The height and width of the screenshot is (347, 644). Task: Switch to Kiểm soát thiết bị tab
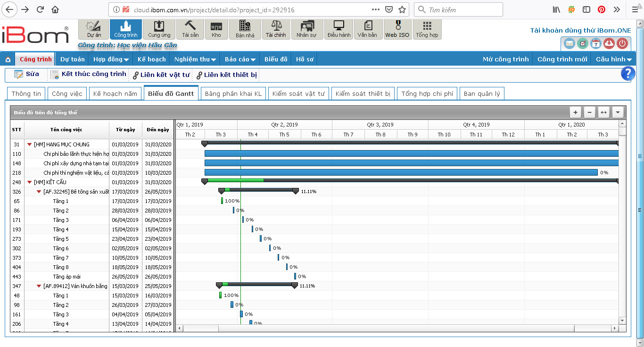click(x=363, y=93)
